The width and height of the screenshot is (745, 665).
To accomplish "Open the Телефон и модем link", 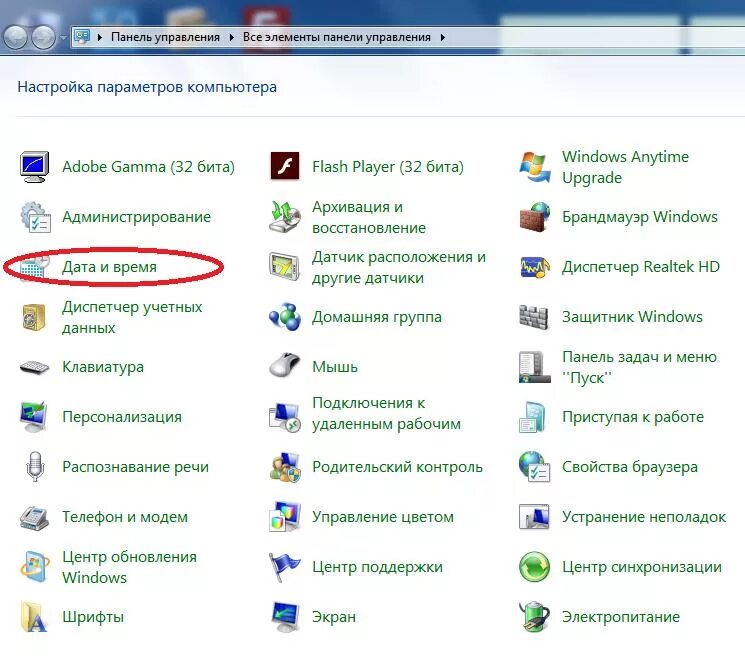I will [x=125, y=517].
